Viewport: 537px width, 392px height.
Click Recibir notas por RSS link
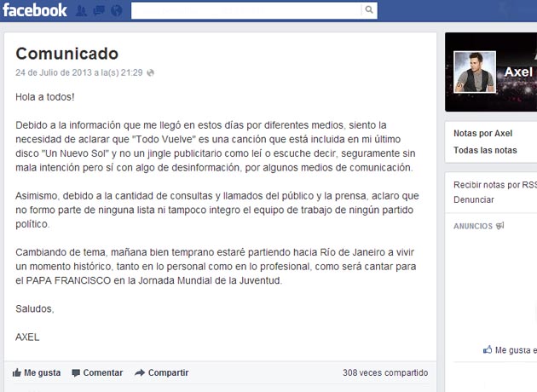[x=495, y=185]
